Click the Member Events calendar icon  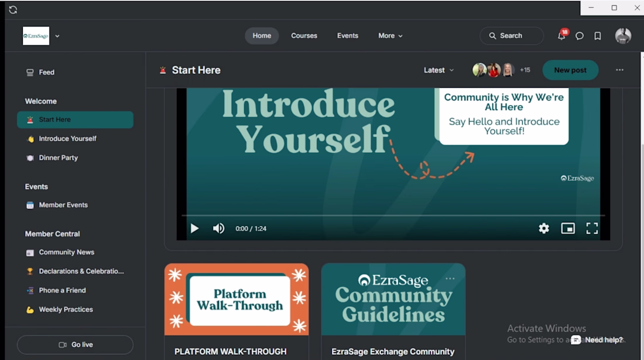click(x=30, y=205)
